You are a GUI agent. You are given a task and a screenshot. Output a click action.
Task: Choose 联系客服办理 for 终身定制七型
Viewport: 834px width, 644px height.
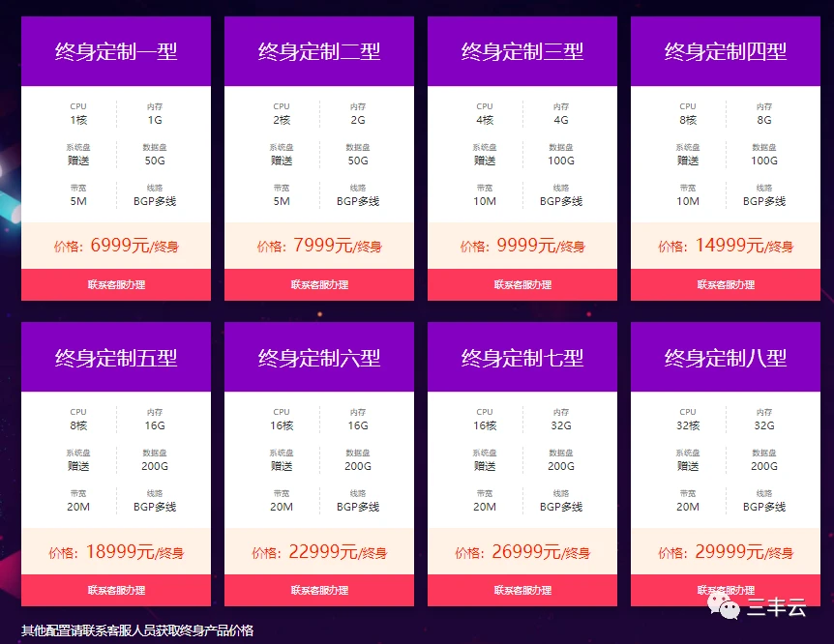click(522, 590)
